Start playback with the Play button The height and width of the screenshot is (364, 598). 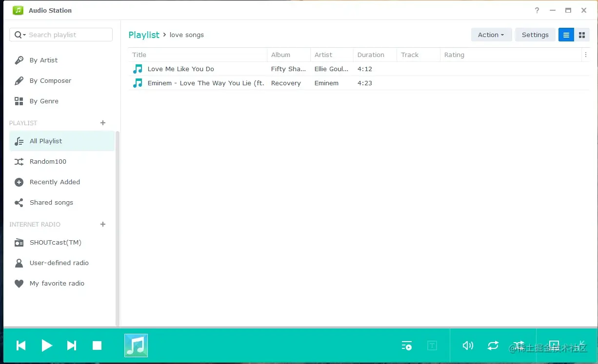tap(47, 345)
